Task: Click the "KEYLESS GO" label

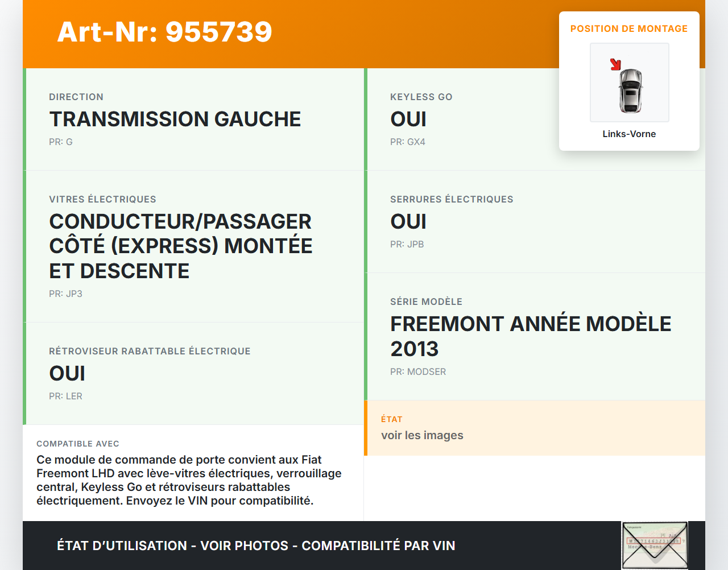Action: pyautogui.click(x=421, y=97)
